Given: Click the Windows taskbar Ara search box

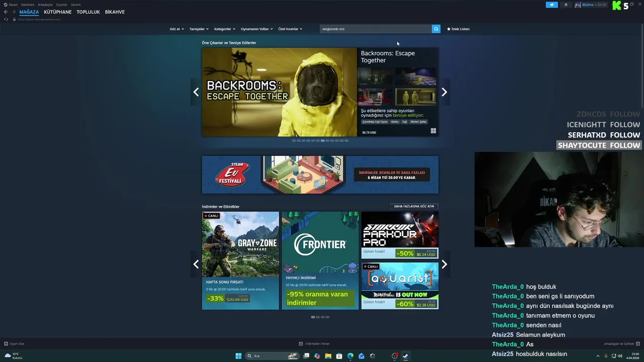Looking at the screenshot, I should pos(273,356).
